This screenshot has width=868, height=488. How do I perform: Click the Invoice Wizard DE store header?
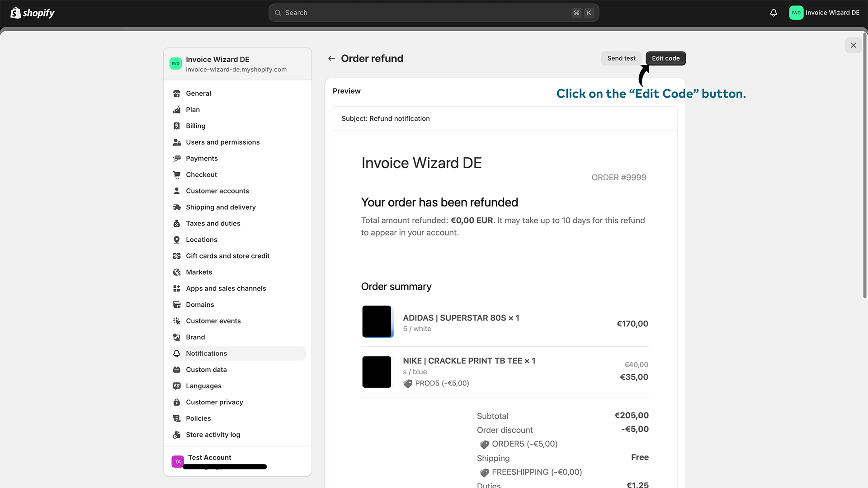pos(237,64)
